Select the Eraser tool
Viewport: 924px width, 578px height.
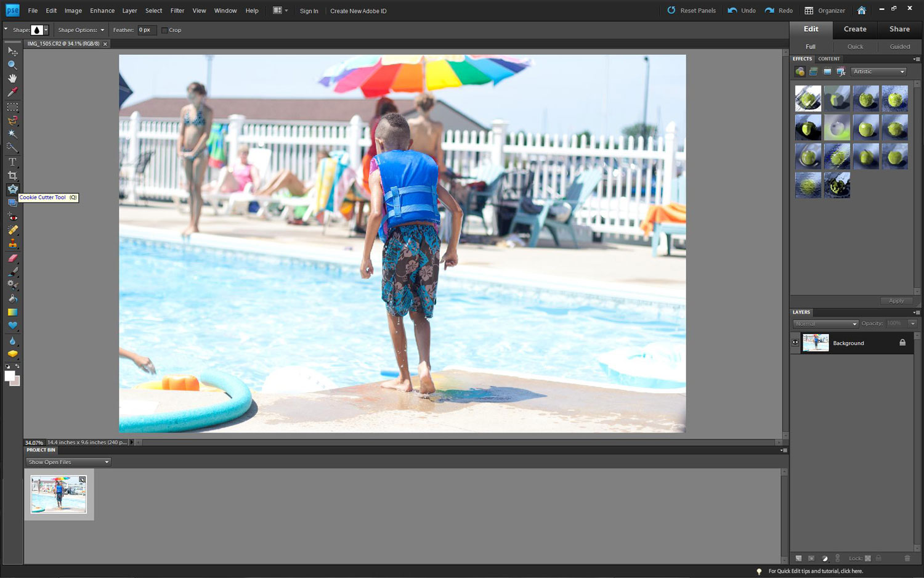pos(12,258)
